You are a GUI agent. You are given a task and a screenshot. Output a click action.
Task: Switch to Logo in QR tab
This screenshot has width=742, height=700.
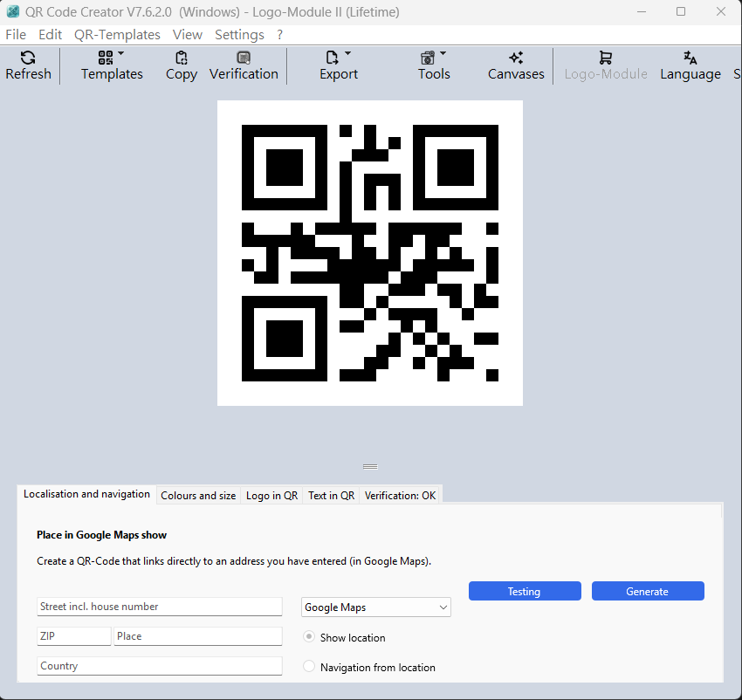(271, 496)
